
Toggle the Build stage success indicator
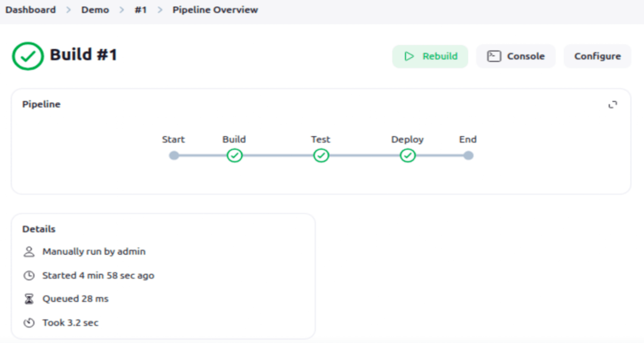click(234, 155)
